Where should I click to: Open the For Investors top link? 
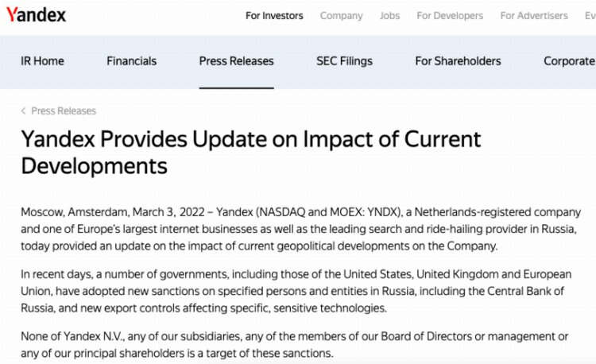[274, 16]
